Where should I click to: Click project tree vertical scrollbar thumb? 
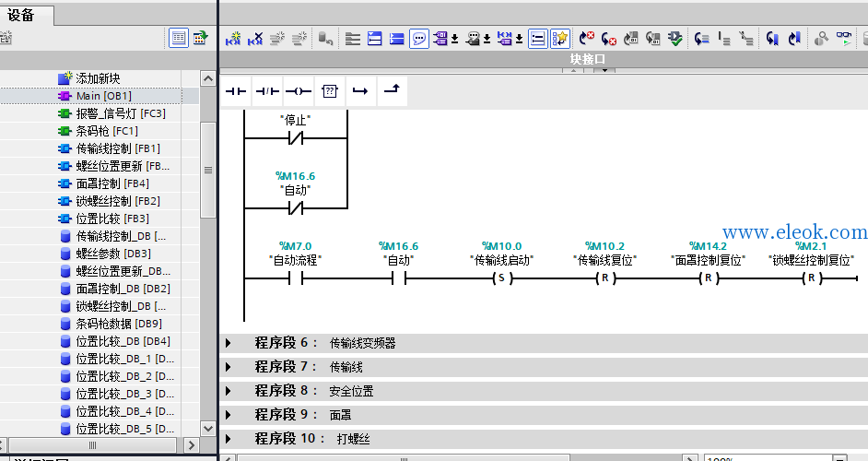click(208, 170)
